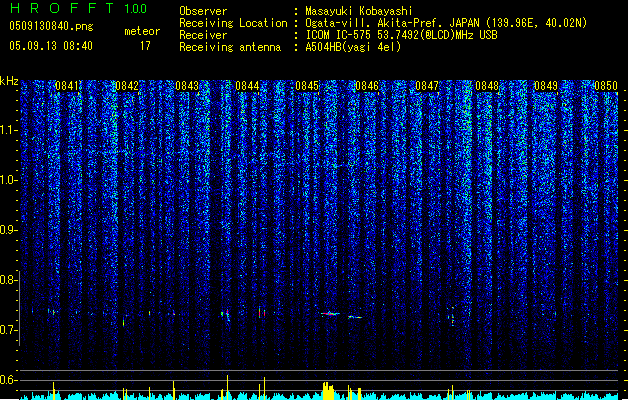Click the meteor count 17
Viewport: 629px width, 400px height.
(x=145, y=46)
